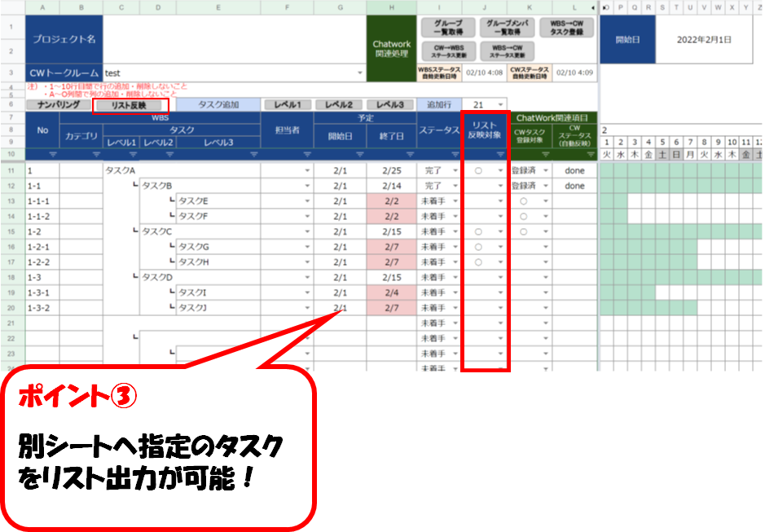Select リスト反映対象 circle in タスクA row
This screenshot has height=532, width=765.
click(478, 171)
